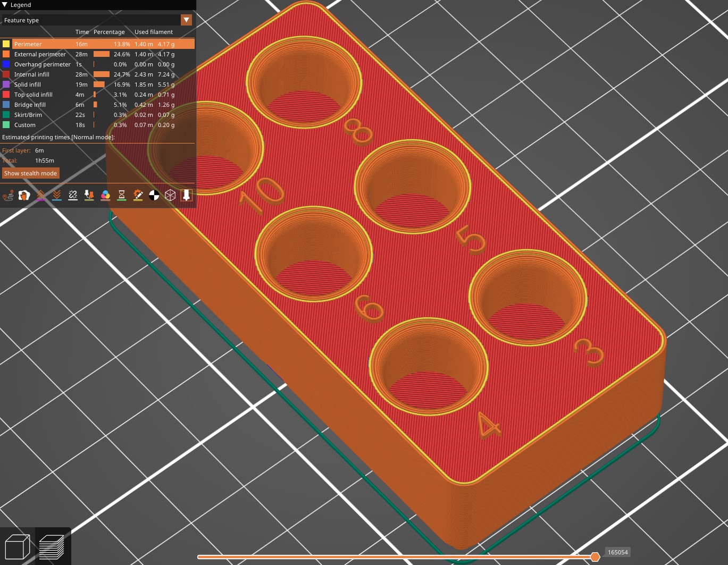Toggle retractions visibility icon

40,196
